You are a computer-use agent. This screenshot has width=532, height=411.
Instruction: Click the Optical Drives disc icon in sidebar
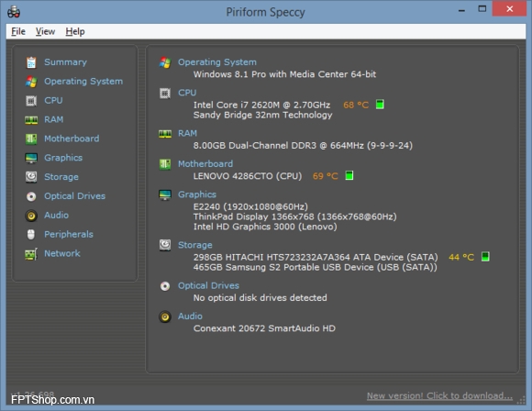tap(31, 196)
